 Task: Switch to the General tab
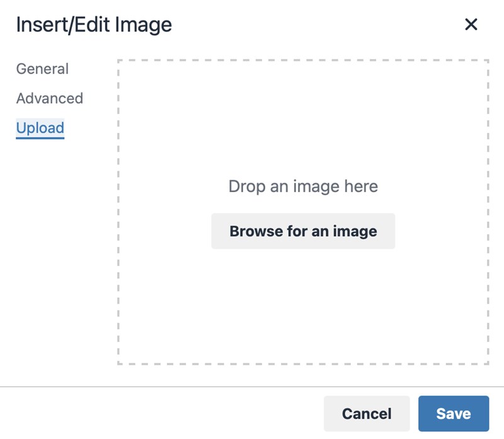[x=42, y=69]
